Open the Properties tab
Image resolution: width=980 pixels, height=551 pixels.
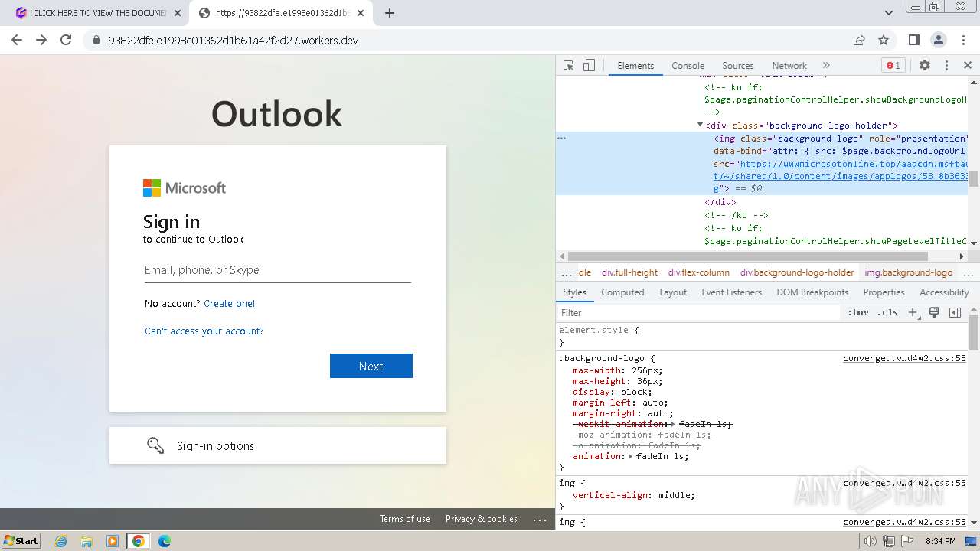[x=884, y=292]
